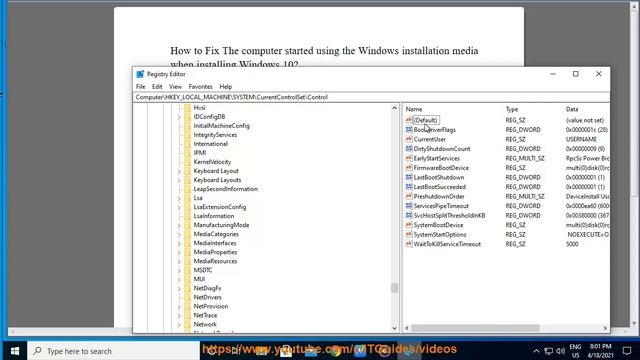
Task: Click the icon next to SystemStartOptions
Action: (x=409, y=234)
